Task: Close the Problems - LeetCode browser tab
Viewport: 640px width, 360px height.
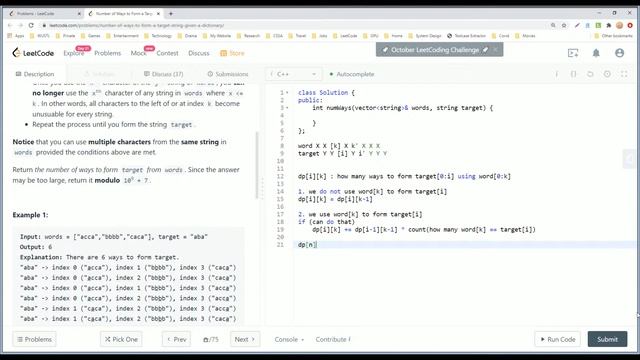Action: click(79, 13)
